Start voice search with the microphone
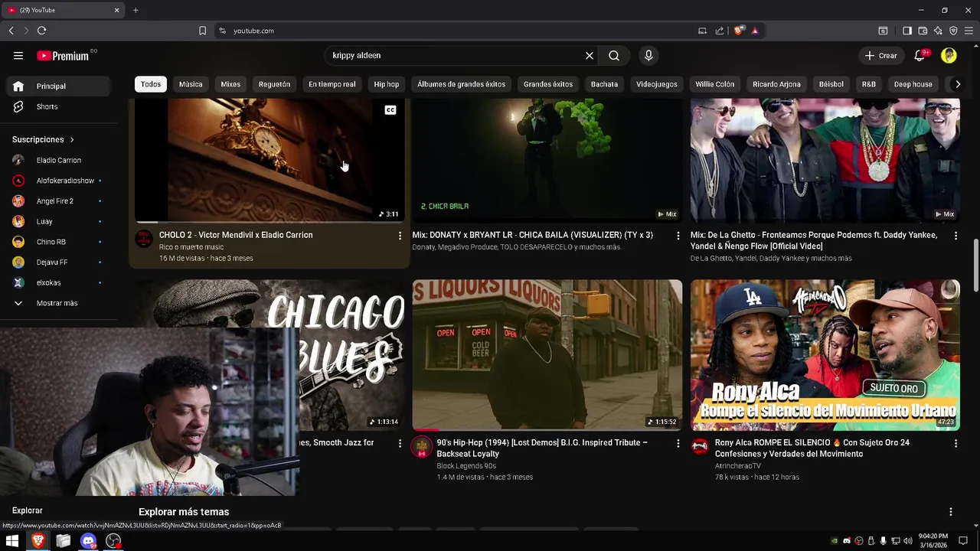 [x=648, y=55]
